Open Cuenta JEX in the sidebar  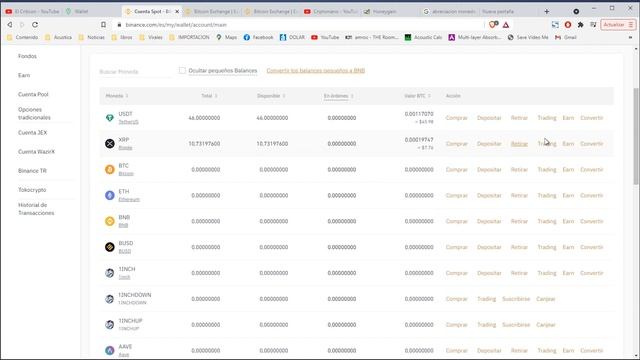pyautogui.click(x=33, y=133)
